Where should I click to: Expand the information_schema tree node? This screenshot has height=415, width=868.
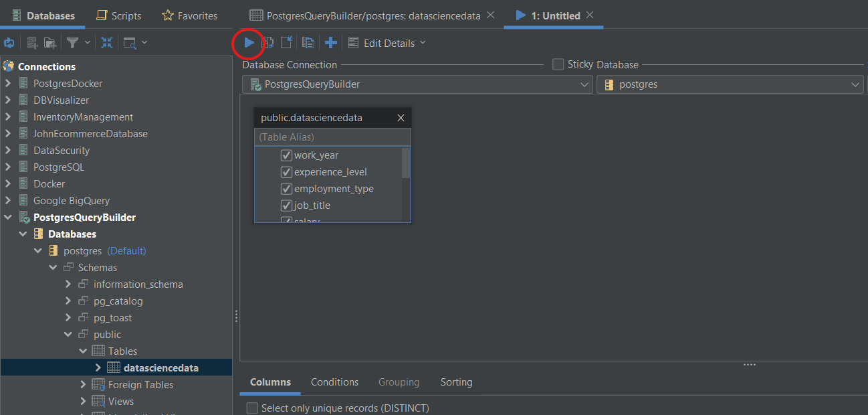tap(68, 284)
